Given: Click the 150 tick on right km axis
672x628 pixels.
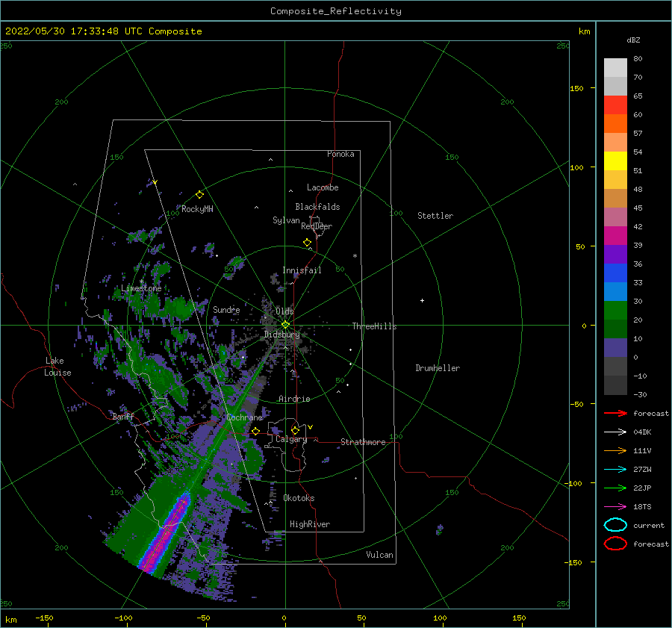Looking at the screenshot, I should [576, 88].
